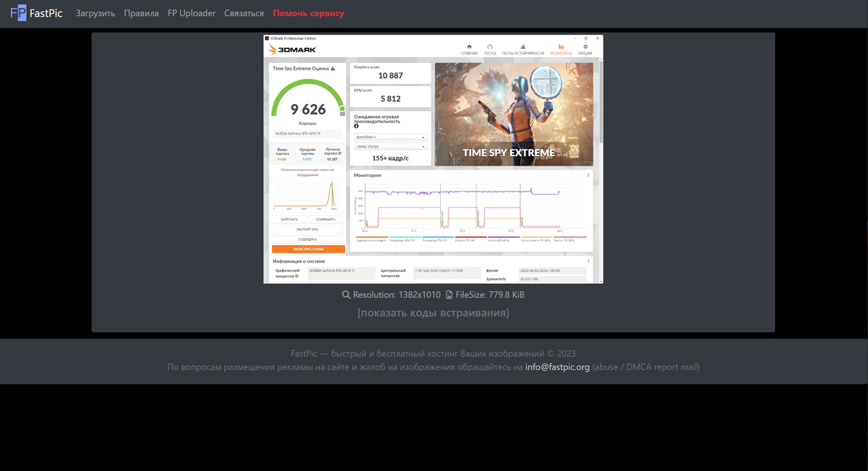This screenshot has height=471, width=868.
Task: Select the Связаться menu item
Action: coord(244,14)
